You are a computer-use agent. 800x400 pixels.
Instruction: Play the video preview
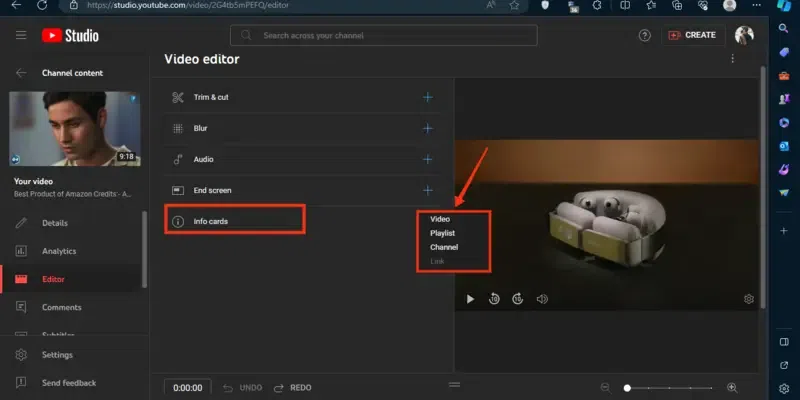470,299
